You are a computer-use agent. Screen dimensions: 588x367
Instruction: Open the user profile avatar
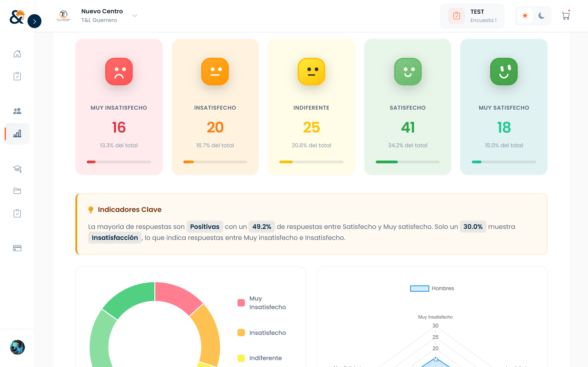click(x=17, y=347)
